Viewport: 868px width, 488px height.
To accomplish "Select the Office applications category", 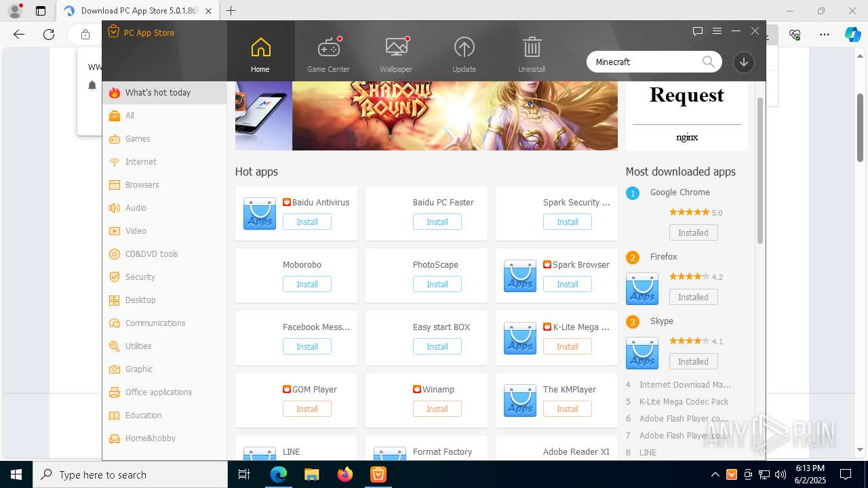I will (x=165, y=392).
